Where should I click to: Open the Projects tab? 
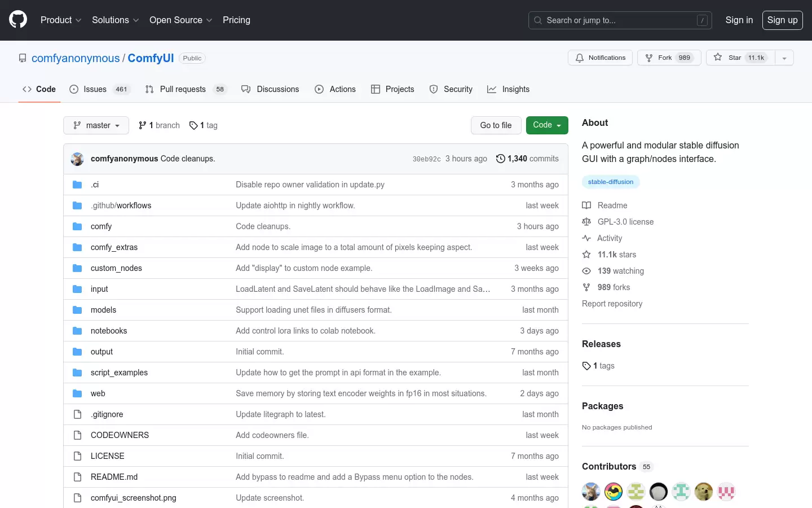[x=392, y=89]
